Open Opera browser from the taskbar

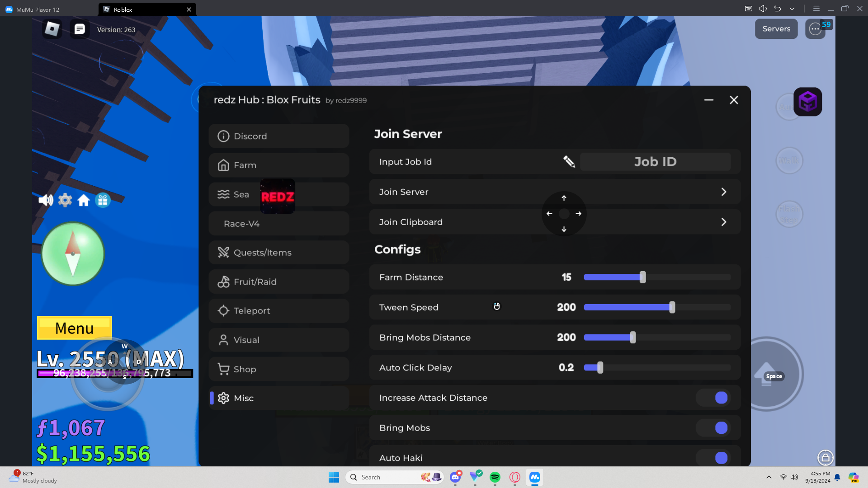515,477
